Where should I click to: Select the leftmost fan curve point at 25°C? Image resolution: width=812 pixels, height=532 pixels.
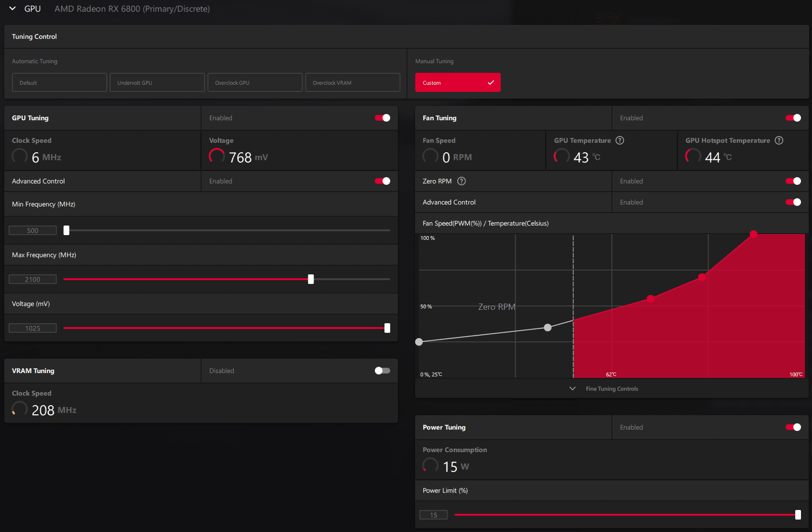pyautogui.click(x=419, y=342)
